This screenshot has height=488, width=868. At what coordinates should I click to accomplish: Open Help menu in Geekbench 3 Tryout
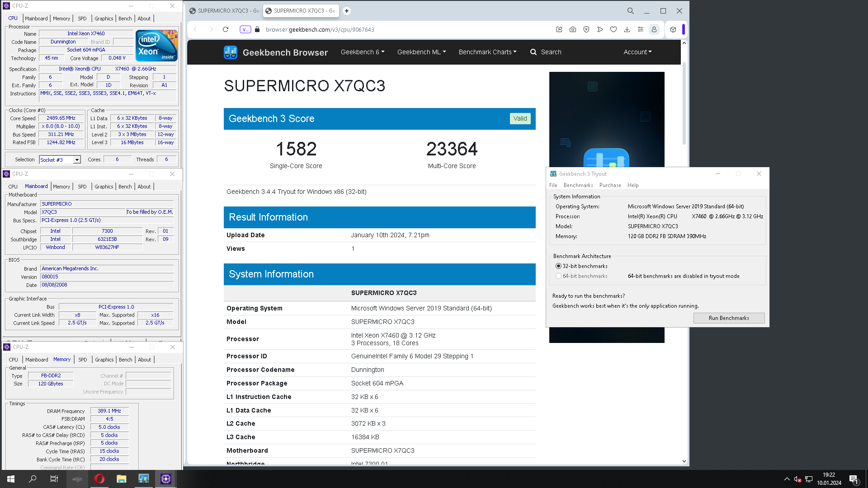[x=633, y=185]
